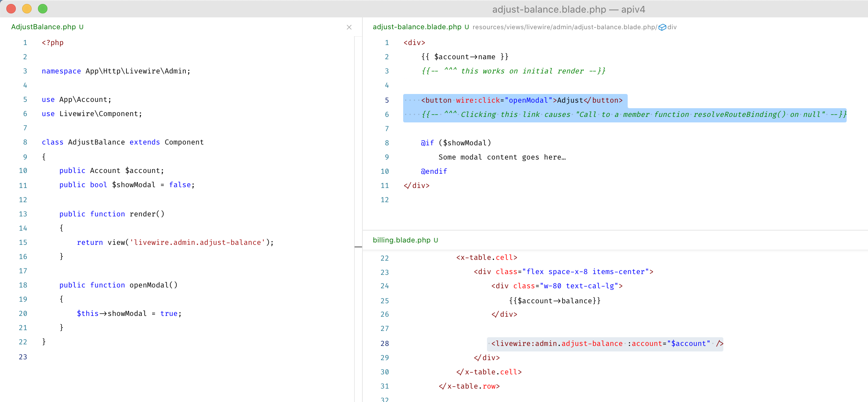The height and width of the screenshot is (402, 868).
Task: Click the line 'use Livewire\Component;'
Action: (92, 114)
